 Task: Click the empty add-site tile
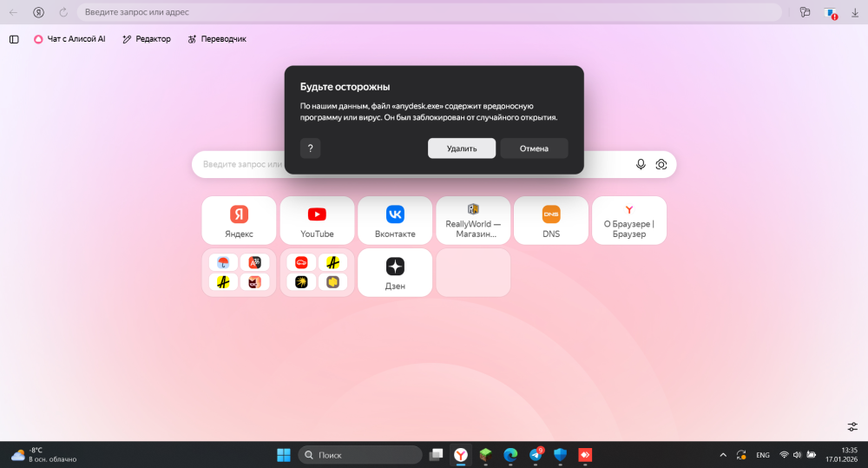point(473,273)
